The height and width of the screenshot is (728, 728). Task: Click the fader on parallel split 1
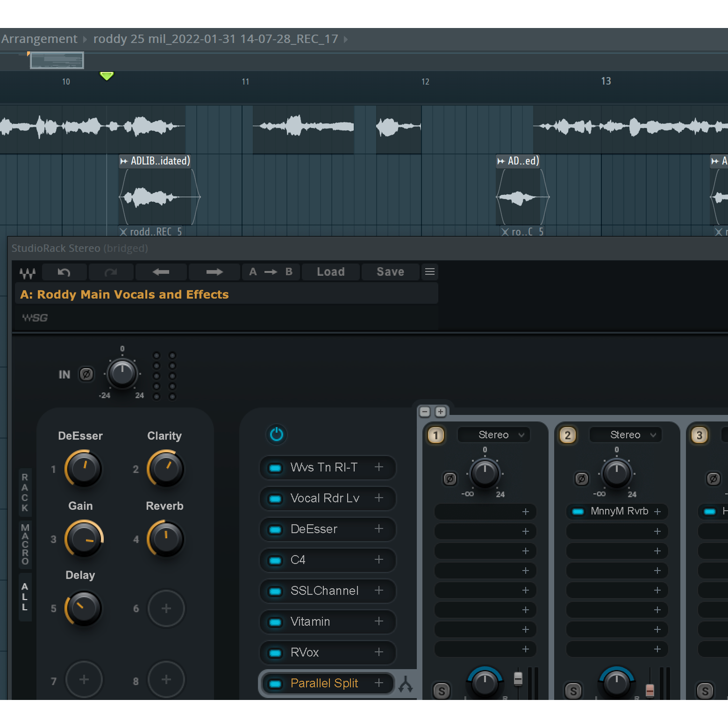pos(518,678)
